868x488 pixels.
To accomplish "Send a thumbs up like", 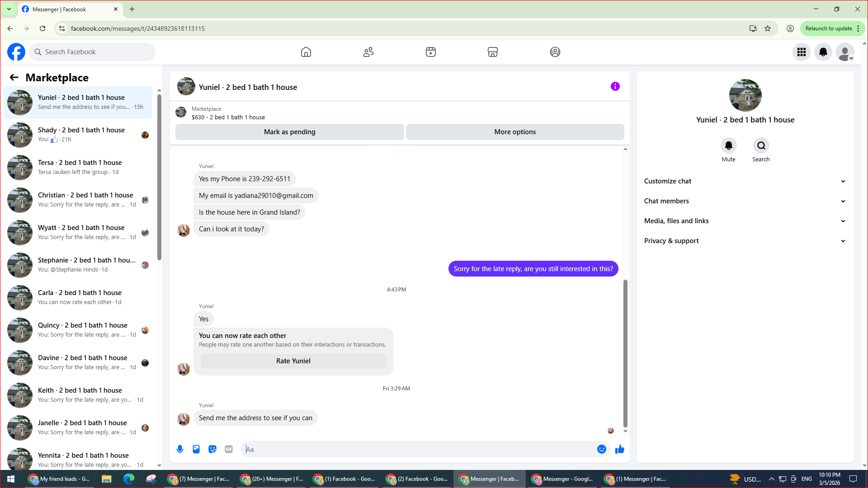I will [620, 449].
